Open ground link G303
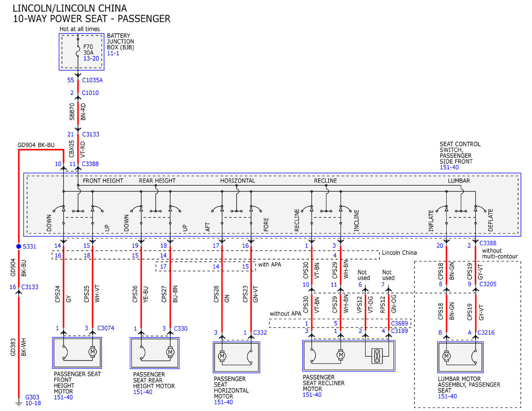The image size is (532, 411). coord(32,397)
